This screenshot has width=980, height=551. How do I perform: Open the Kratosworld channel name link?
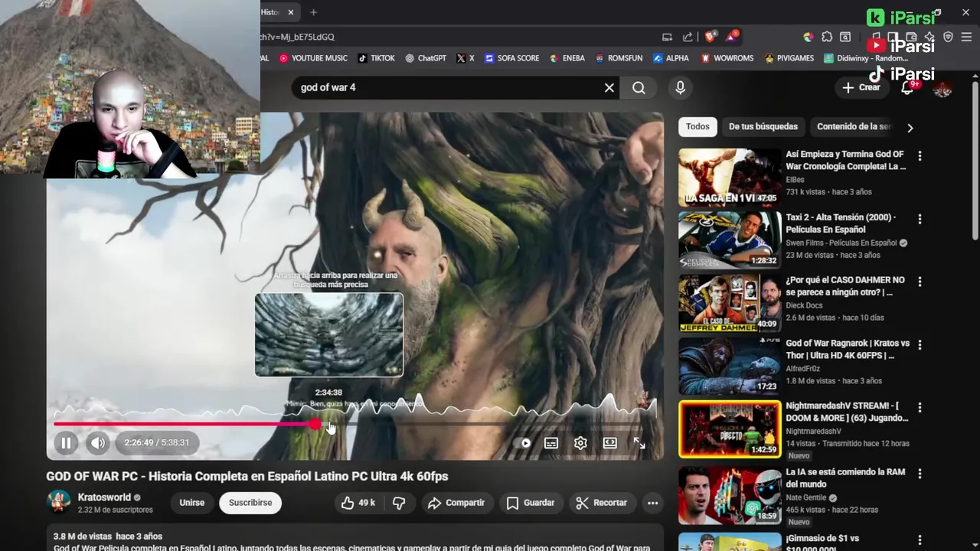click(x=104, y=497)
